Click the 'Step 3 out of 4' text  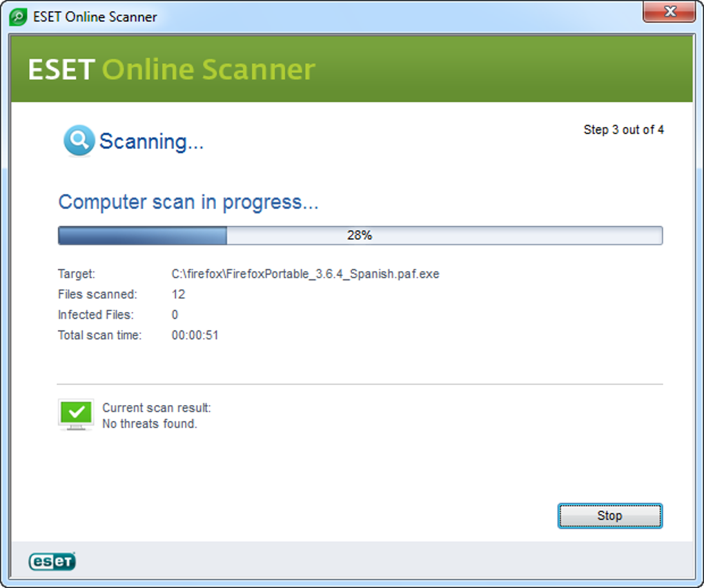pos(624,130)
